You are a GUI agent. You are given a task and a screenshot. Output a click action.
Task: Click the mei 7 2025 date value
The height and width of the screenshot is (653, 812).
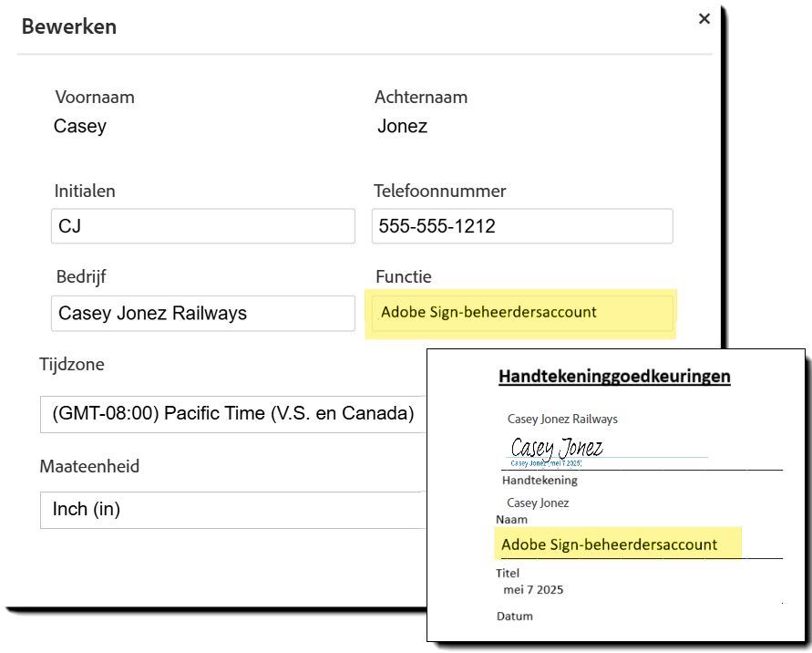click(x=533, y=590)
